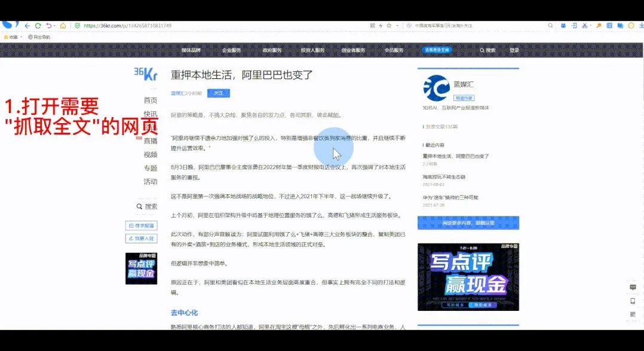
Task: Open the dropdown arrow beside the star
Action: point(397,26)
